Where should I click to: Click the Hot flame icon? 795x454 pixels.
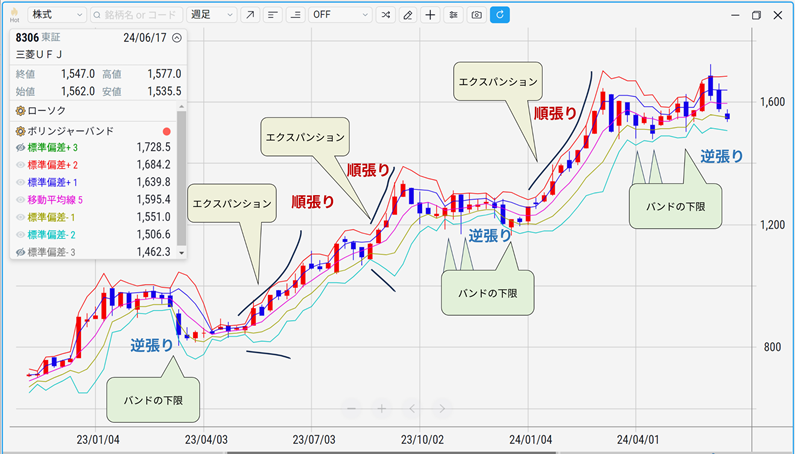13,14
